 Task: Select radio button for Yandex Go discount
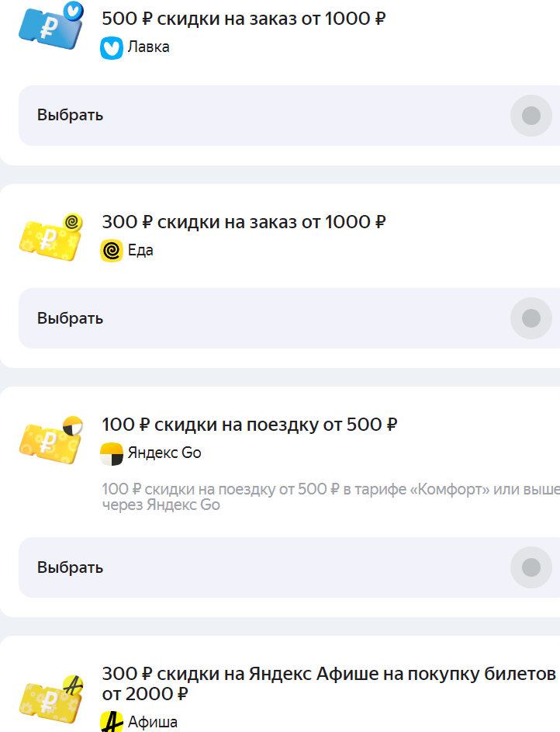pyautogui.click(x=531, y=567)
